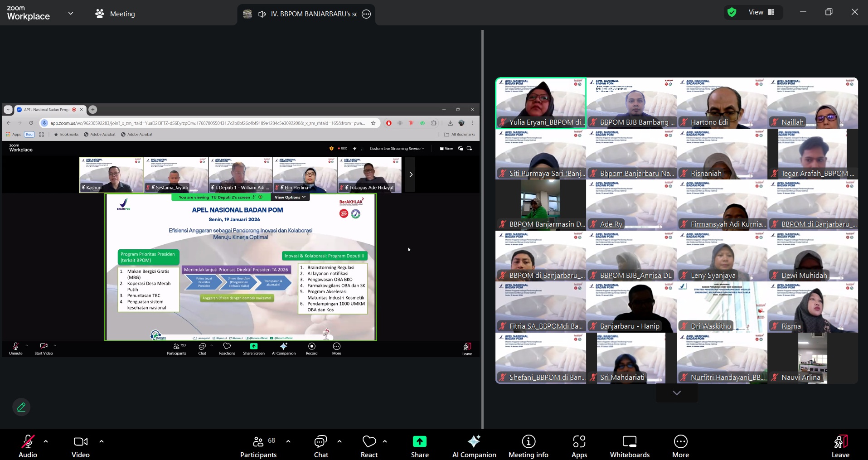Open the More options menu
This screenshot has width=868, height=460.
(680, 446)
